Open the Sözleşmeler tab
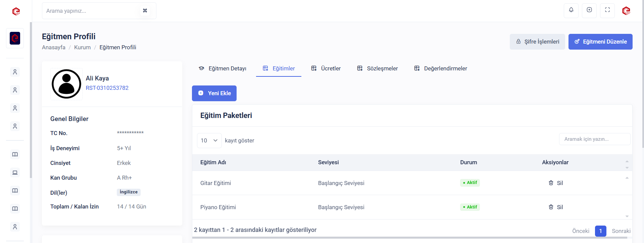Screen dimensions: 644x243 [377, 68]
